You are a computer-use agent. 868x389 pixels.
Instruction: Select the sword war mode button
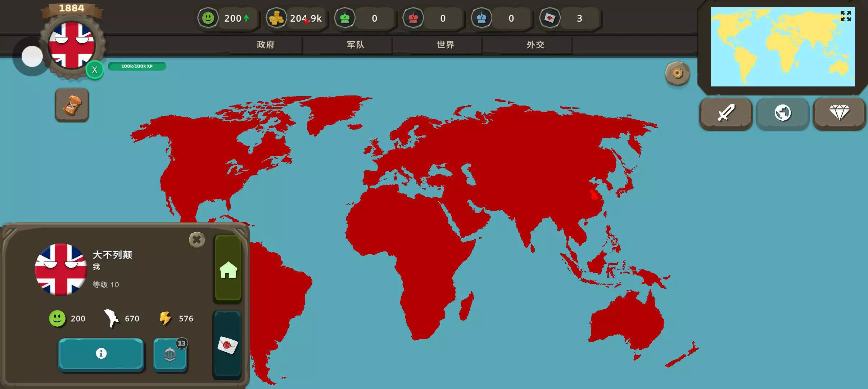coord(726,113)
